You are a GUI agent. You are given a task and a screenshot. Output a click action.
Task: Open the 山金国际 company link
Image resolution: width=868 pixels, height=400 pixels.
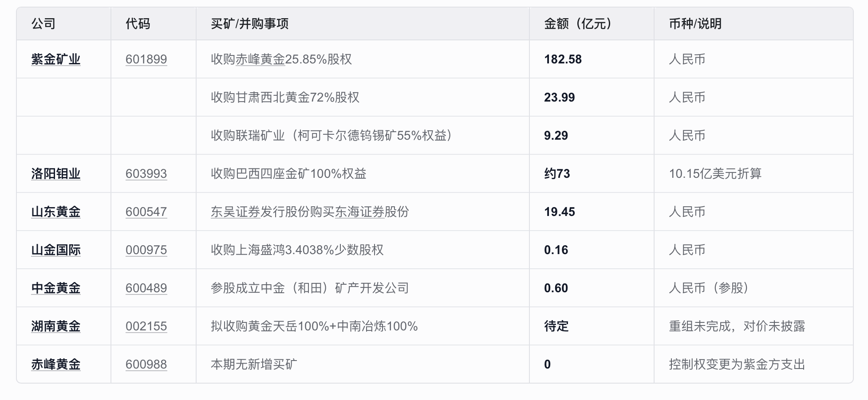tap(56, 250)
